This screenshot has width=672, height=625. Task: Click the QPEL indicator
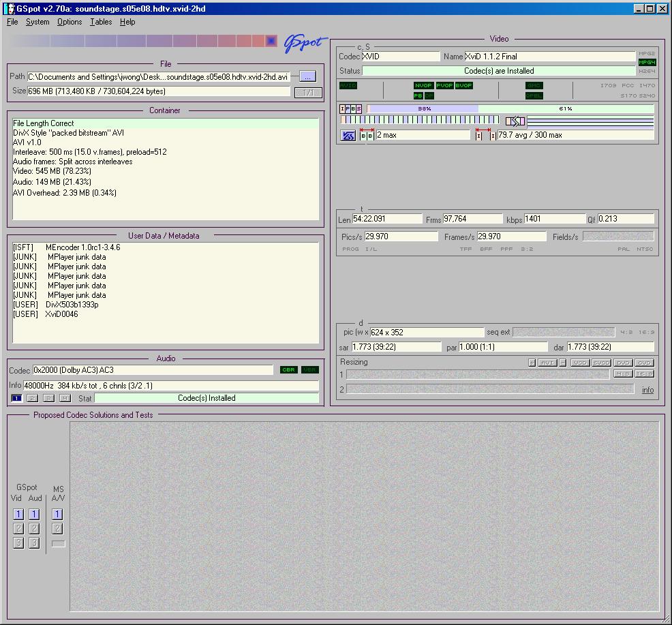tap(534, 95)
